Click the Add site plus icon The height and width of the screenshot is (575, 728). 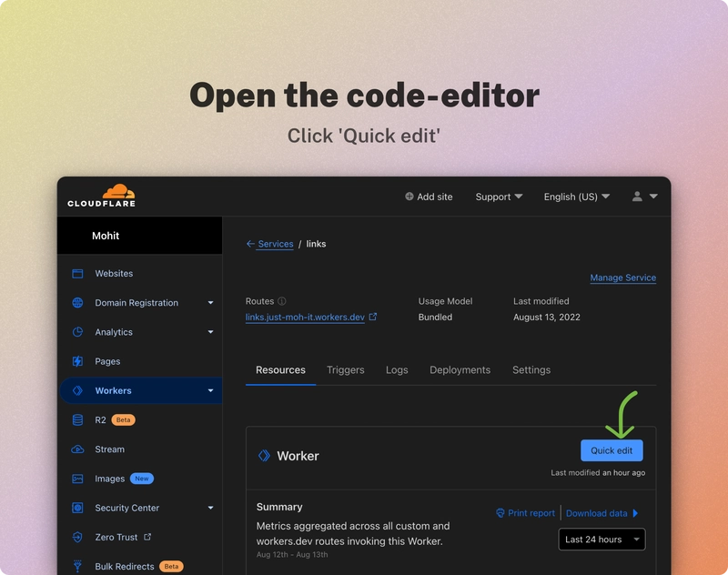pyautogui.click(x=409, y=197)
